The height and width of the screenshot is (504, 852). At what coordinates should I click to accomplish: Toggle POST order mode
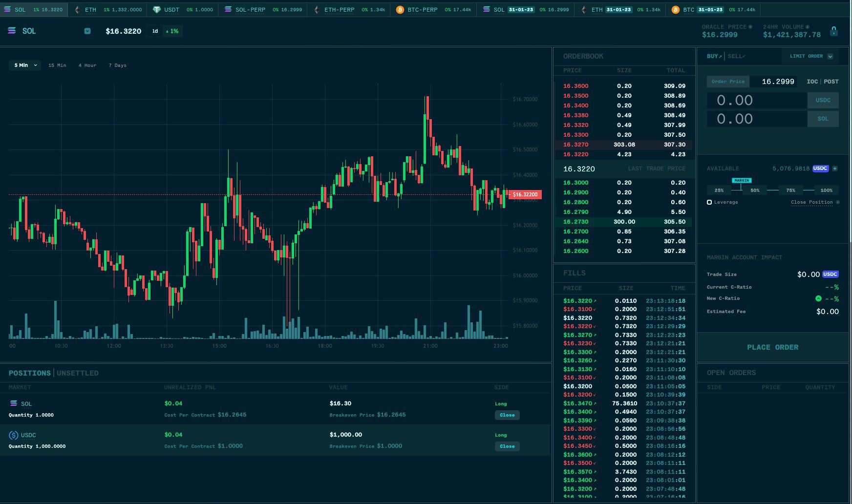click(831, 82)
